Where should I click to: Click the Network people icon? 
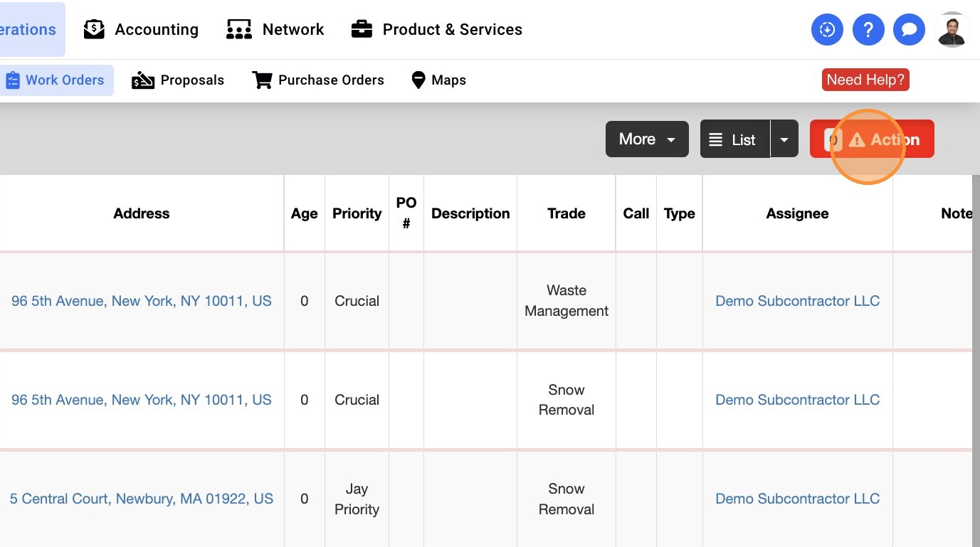point(239,29)
